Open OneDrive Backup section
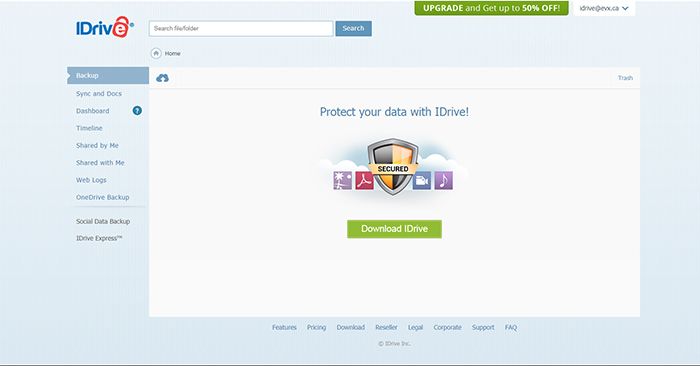Viewport: 700px width, 366px height. point(103,197)
